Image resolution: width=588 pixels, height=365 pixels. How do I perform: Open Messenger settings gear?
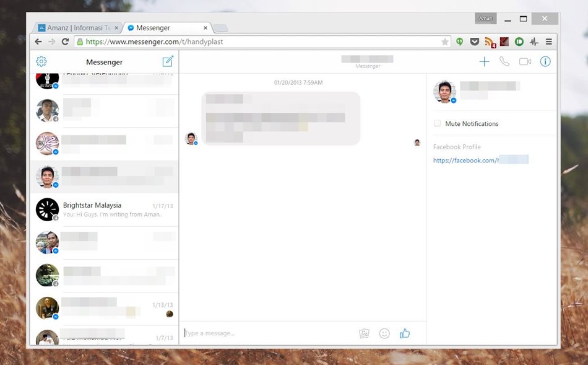tap(41, 61)
